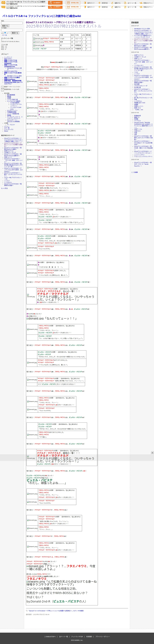Open 軽行事連絡板 board link
Viewport: 154px width, 644px height.
coord(11,95)
